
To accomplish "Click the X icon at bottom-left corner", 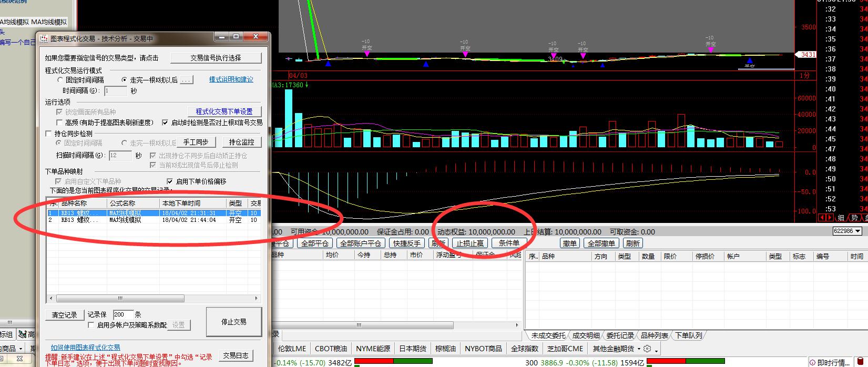I will pyautogui.click(x=19, y=359).
